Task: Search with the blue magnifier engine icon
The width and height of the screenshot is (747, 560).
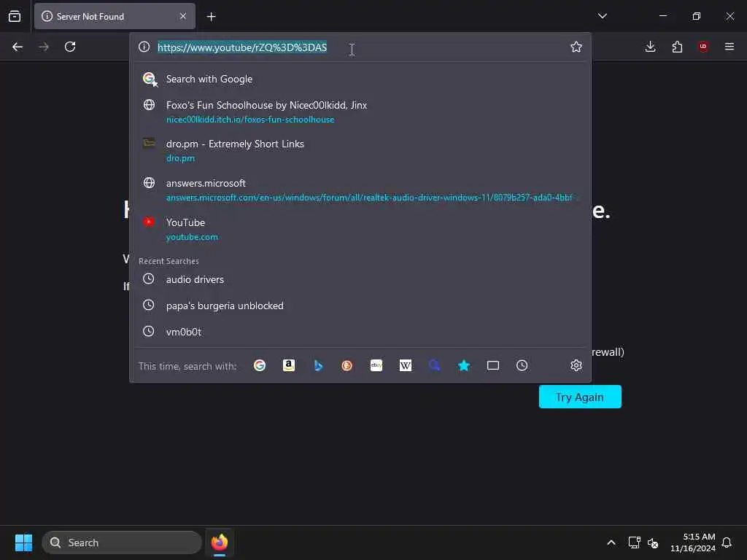Action: (x=435, y=366)
